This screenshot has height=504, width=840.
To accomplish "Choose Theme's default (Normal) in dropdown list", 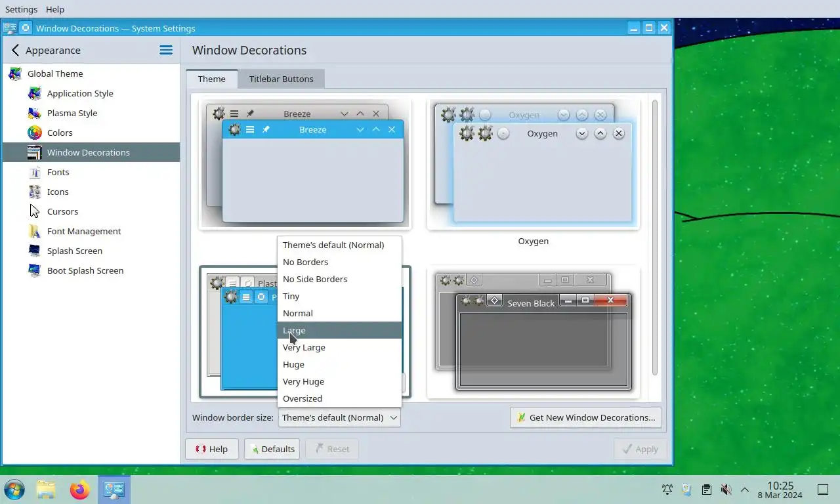I will [x=339, y=245].
